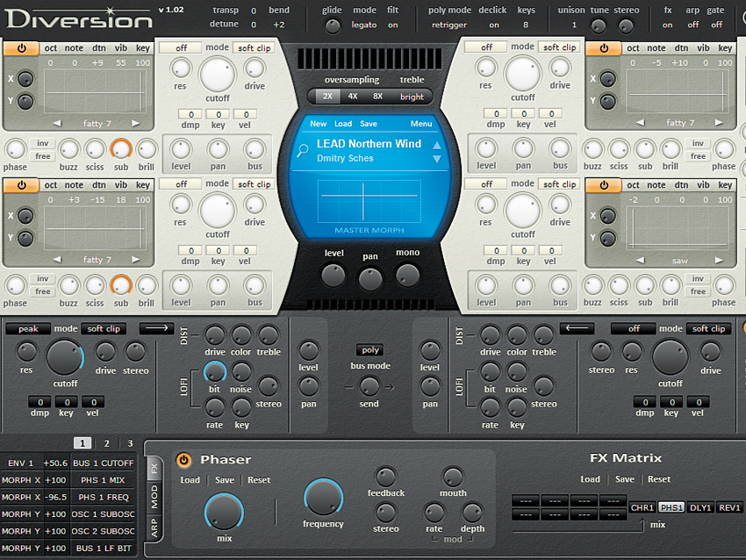Click bus 1 LOFI bit knob

(214, 372)
